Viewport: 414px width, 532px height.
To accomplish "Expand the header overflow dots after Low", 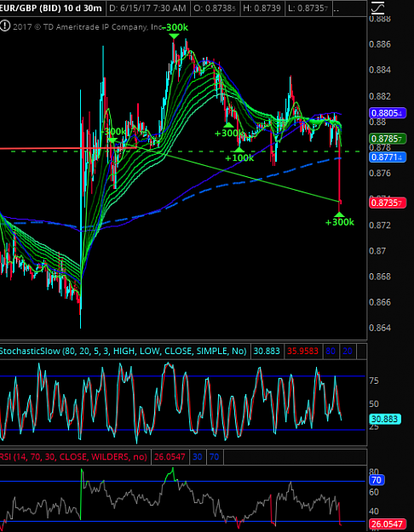I will pyautogui.click(x=336, y=9).
